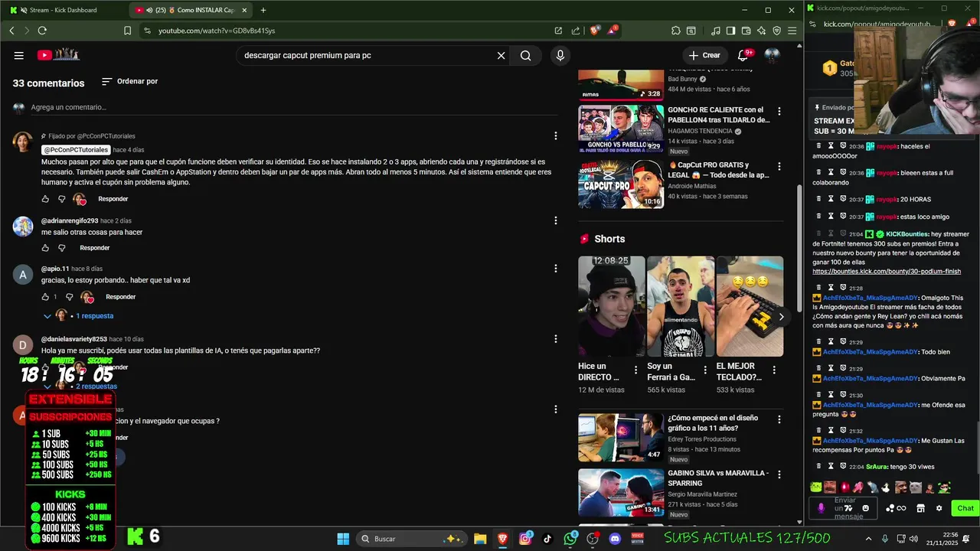This screenshot has height=551, width=980.
Task: Dislike adrianrengifo293's comment
Action: pos(62,248)
